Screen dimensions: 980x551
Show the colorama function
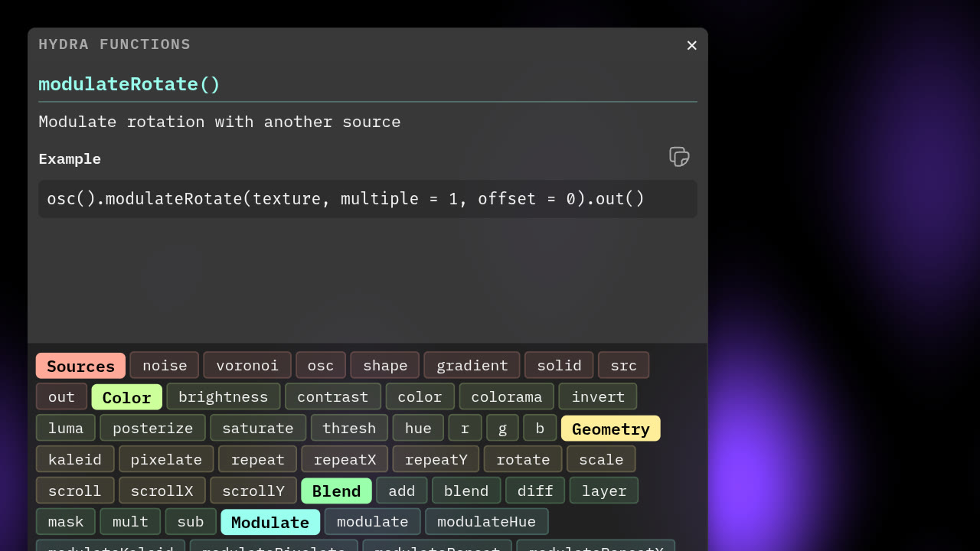click(506, 396)
